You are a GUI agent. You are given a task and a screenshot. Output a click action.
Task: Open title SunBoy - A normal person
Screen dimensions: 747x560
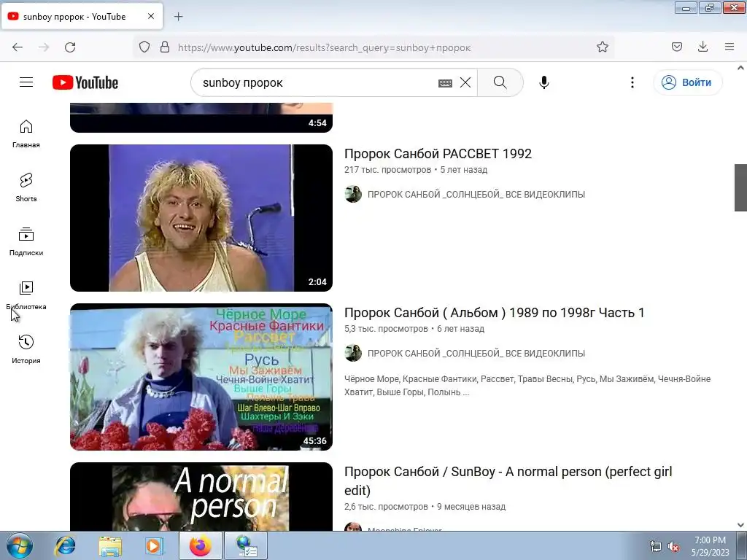[508, 481]
